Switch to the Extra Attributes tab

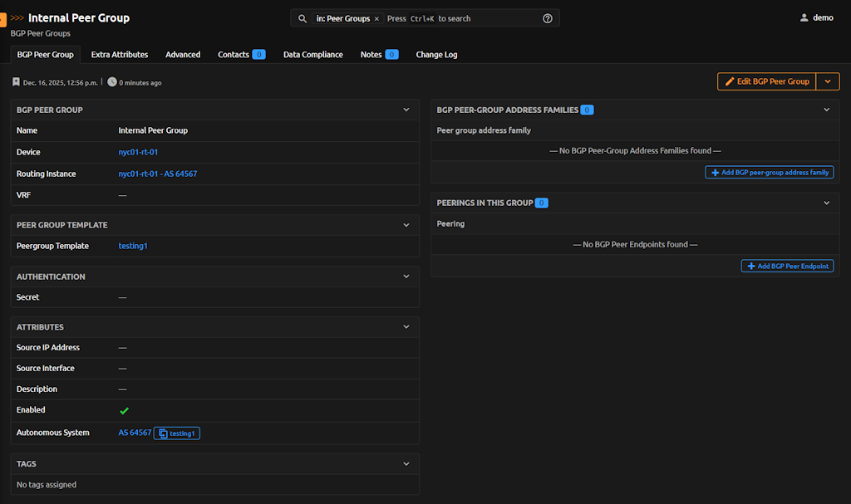pos(120,55)
